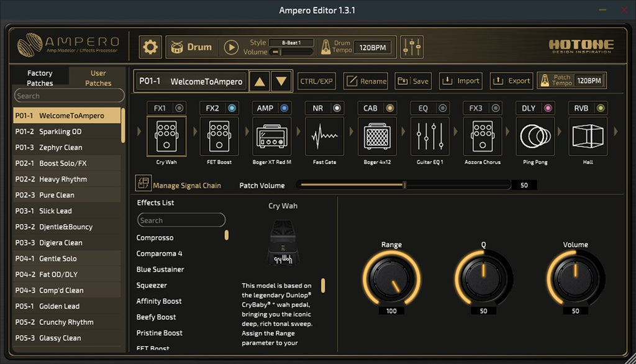636x364 pixels.
Task: Toggle the DLY module power
Action: click(548, 108)
